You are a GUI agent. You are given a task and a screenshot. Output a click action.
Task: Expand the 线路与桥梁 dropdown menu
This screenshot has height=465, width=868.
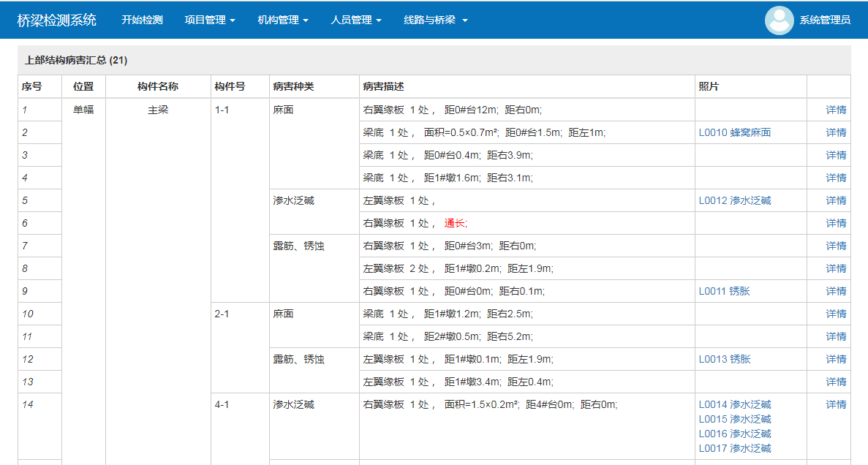click(435, 20)
